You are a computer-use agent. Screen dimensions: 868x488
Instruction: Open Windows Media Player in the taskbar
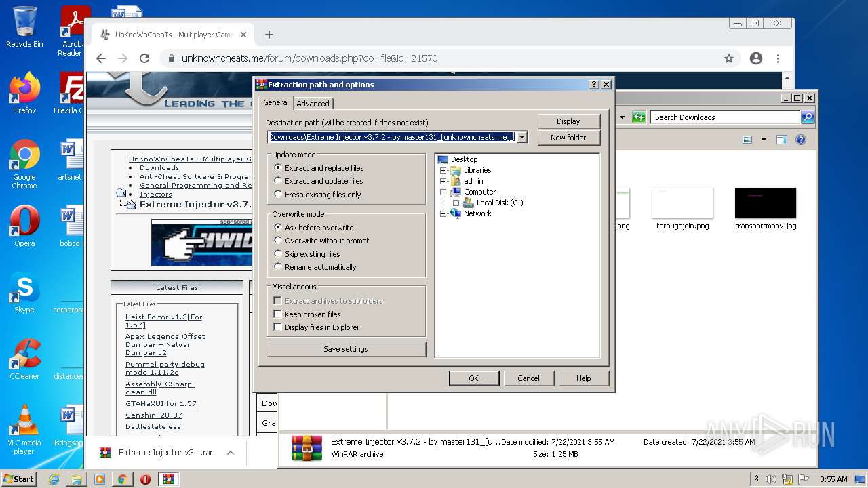(x=100, y=479)
